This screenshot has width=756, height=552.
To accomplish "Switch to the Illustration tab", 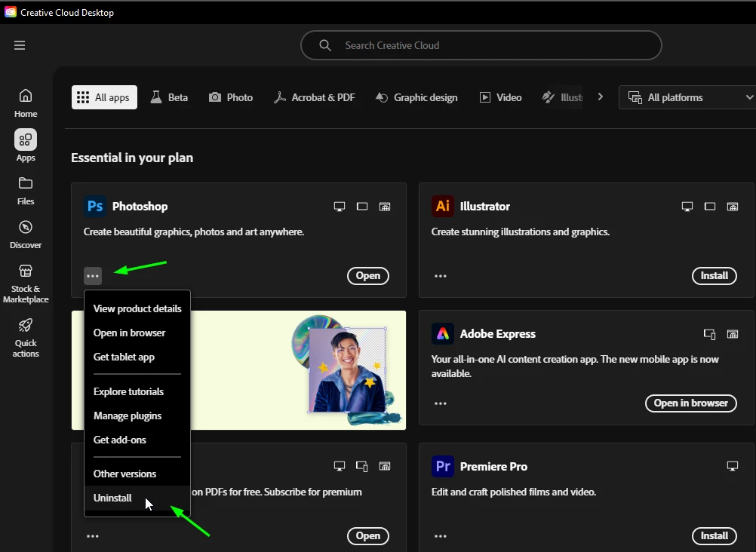I will (x=562, y=97).
